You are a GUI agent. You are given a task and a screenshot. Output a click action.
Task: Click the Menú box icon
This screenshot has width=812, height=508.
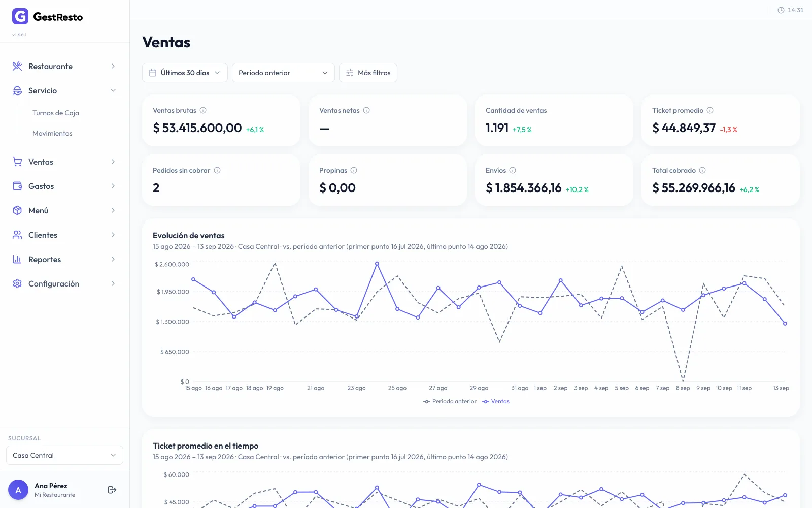click(17, 210)
